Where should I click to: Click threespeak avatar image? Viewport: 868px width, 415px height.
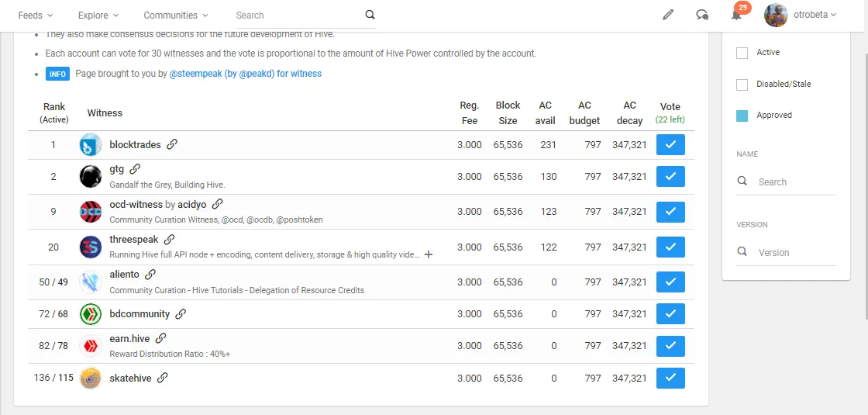tap(90, 247)
